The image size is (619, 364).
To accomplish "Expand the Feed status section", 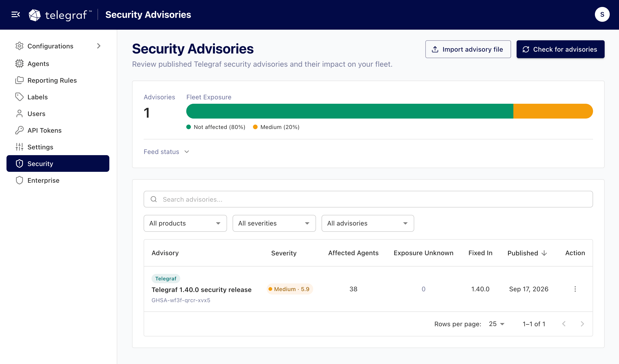I will [x=166, y=152].
